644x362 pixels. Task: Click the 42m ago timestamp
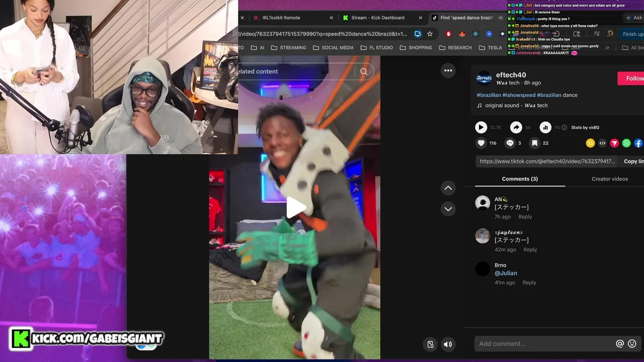click(505, 250)
